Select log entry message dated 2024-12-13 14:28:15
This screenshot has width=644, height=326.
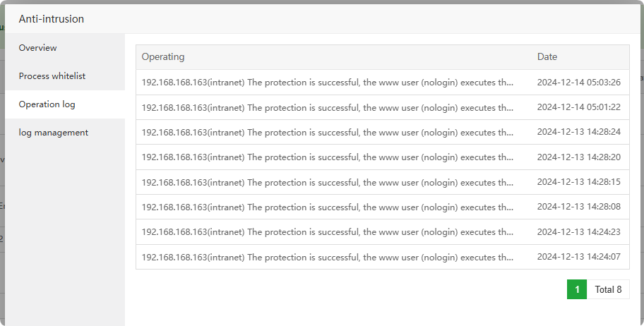coord(328,182)
